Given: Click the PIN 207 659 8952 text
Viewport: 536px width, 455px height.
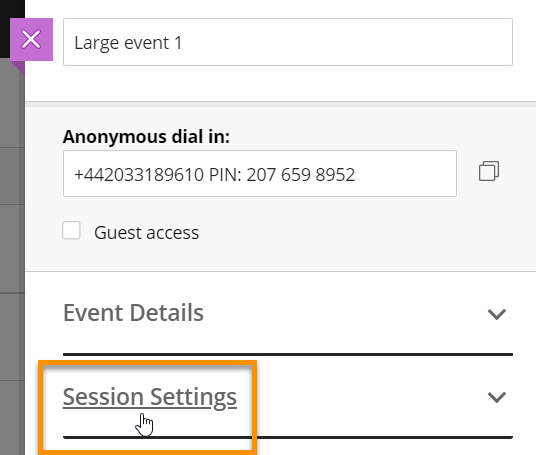Looking at the screenshot, I should [x=282, y=175].
